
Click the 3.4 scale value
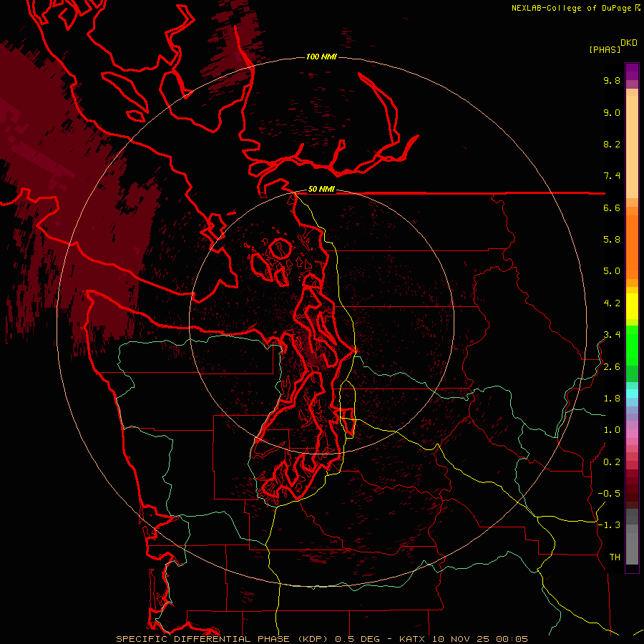click(612, 335)
